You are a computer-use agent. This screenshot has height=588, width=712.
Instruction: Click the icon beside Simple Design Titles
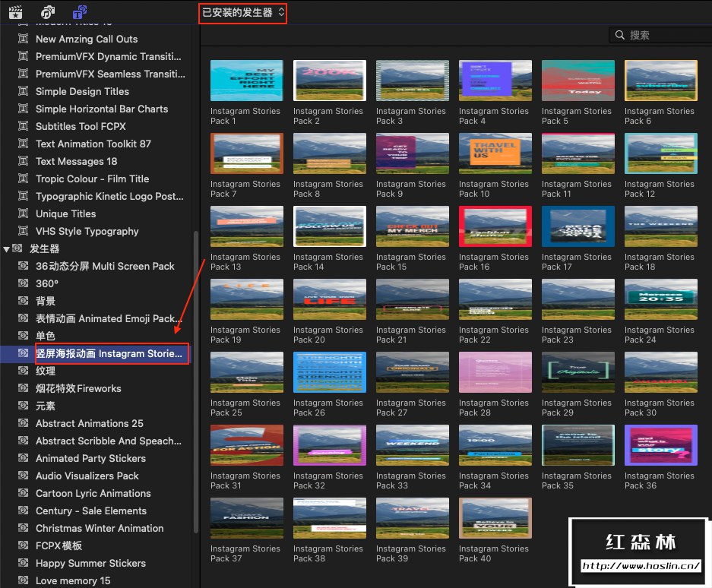pyautogui.click(x=23, y=91)
